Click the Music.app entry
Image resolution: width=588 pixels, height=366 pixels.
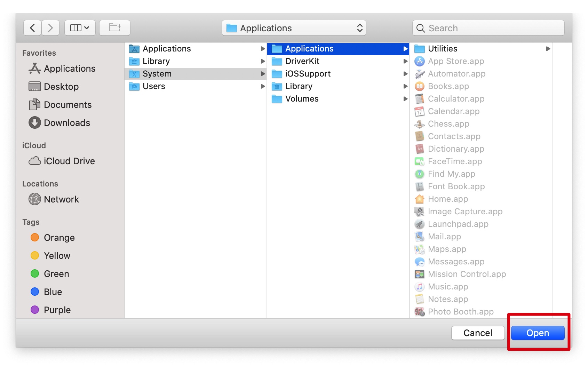click(481, 287)
